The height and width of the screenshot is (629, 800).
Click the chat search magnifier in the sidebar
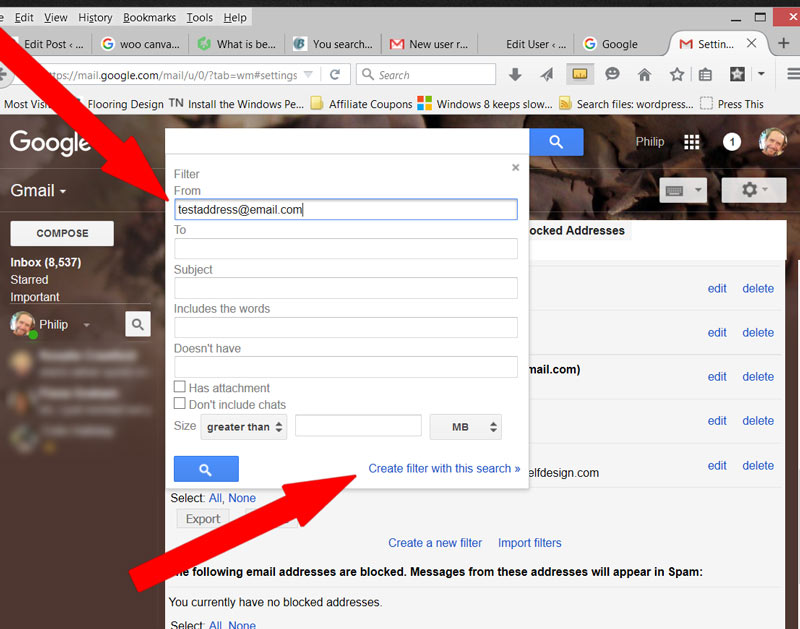pos(138,324)
